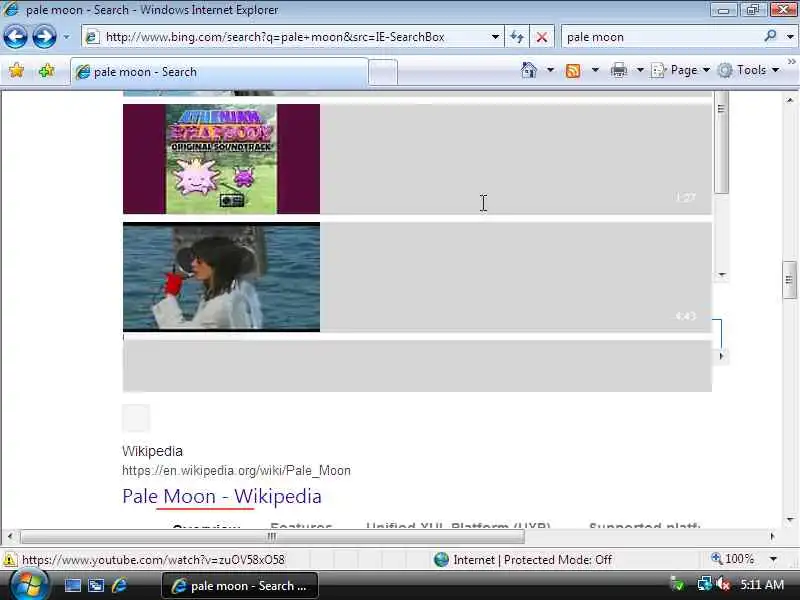The height and width of the screenshot is (600, 800).
Task: Click the 'pale moon' search box
Action: (661, 37)
